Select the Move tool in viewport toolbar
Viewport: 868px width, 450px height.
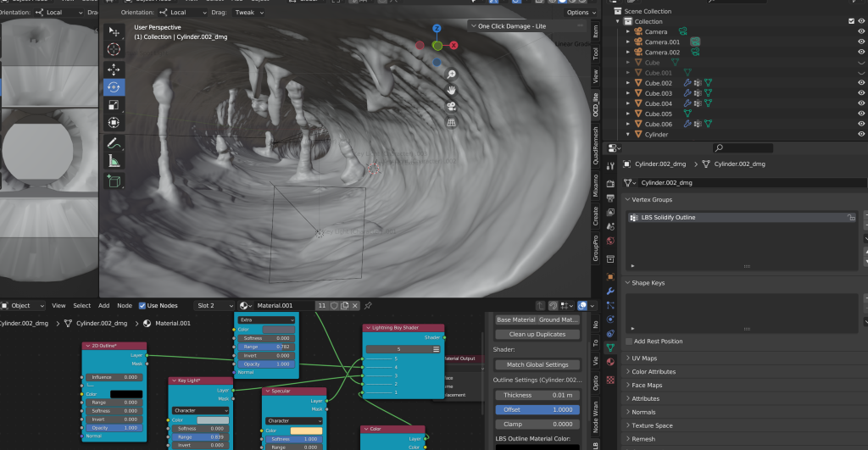114,69
